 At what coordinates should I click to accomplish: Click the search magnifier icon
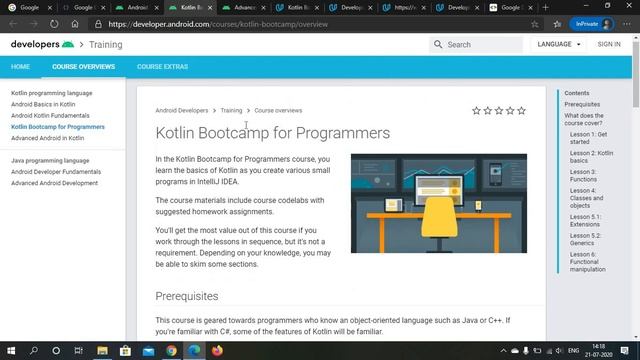438,44
